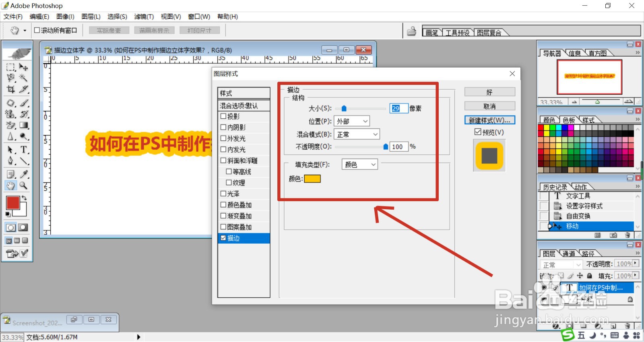The height and width of the screenshot is (342, 644).
Task: Select the Eraser tool
Action: coord(11,126)
